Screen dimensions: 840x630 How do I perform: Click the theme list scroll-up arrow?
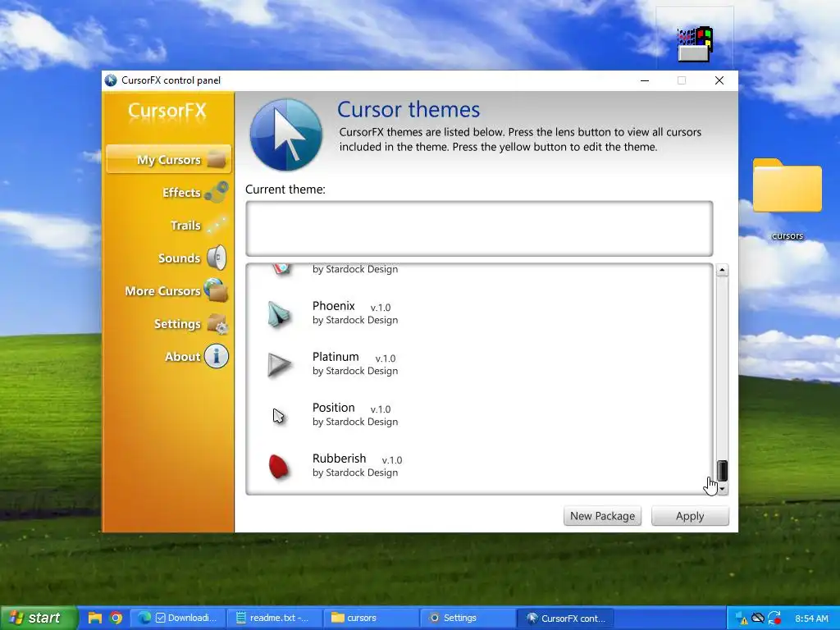click(x=722, y=270)
